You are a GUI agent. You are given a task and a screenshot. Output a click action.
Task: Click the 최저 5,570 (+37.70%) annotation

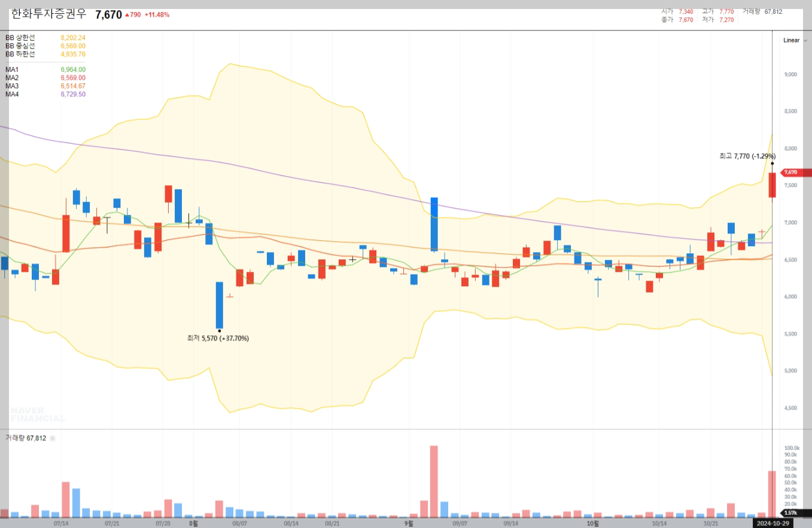coord(218,338)
